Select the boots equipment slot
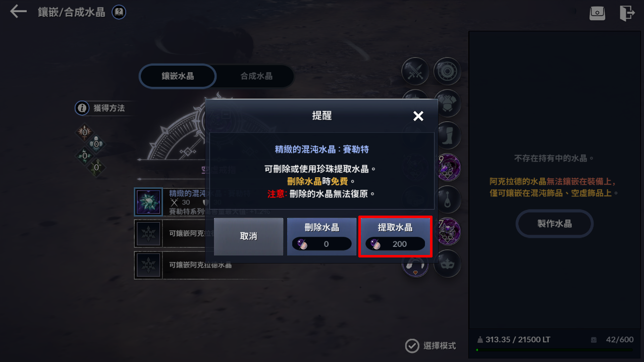This screenshot has height=362, width=644. tap(447, 135)
